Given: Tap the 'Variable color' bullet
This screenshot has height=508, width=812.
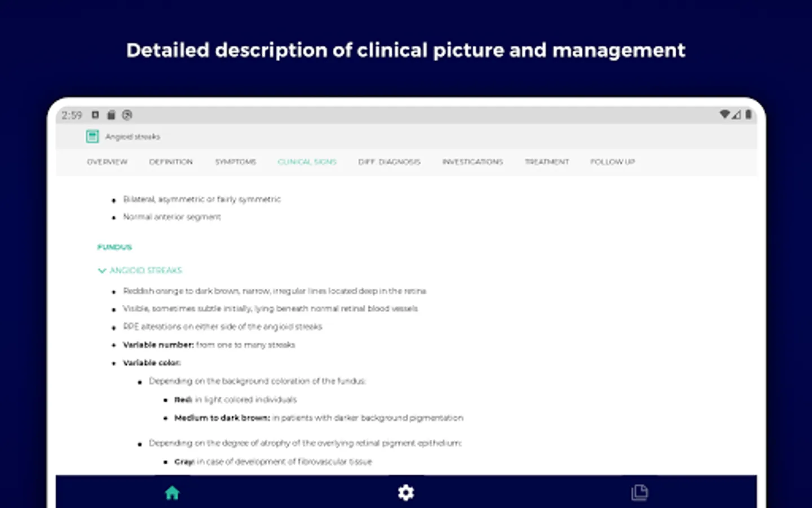Looking at the screenshot, I should [x=152, y=363].
